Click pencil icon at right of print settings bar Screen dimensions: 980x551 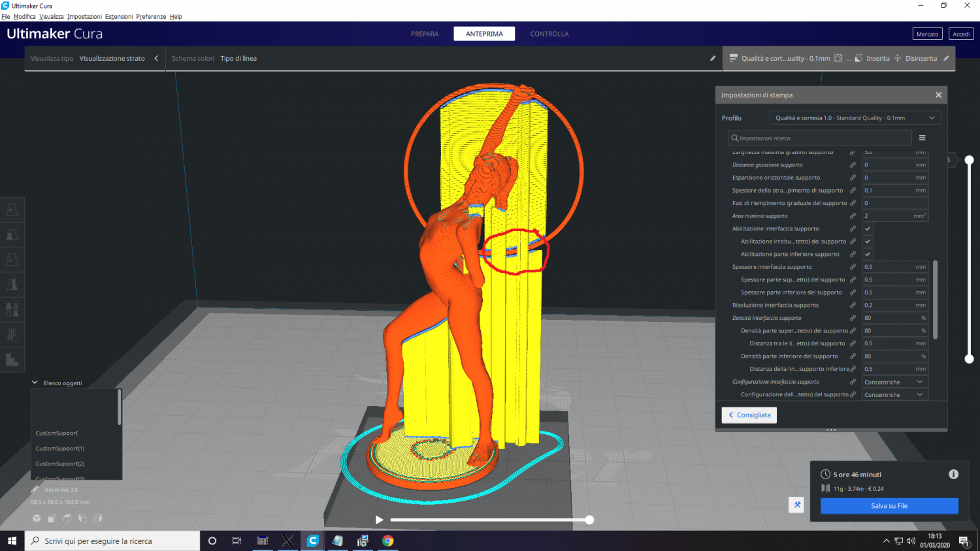946,58
